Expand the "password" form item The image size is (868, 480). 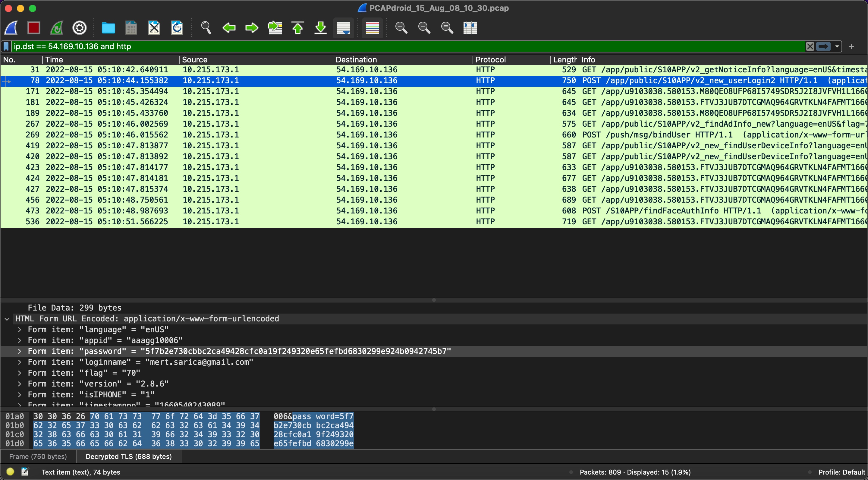(x=20, y=351)
